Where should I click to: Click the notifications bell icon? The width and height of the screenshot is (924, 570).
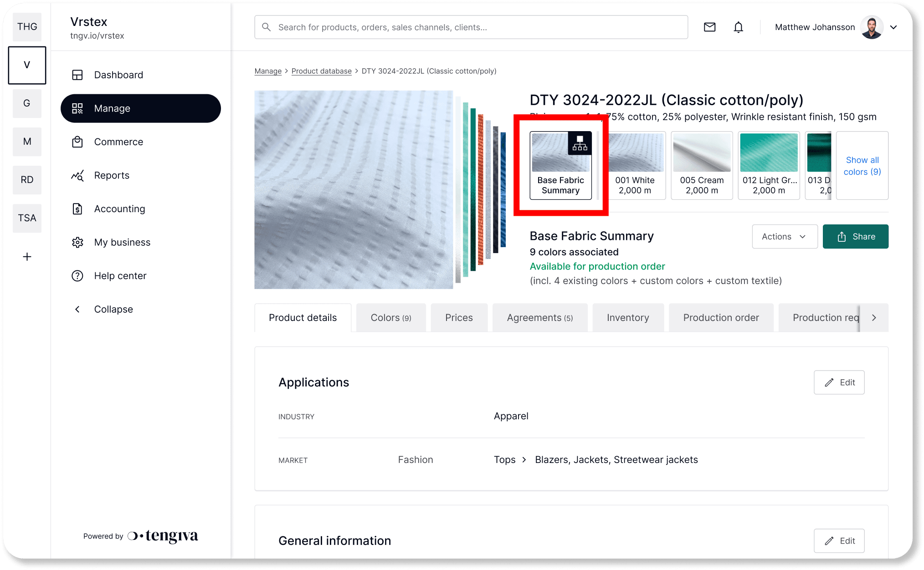tap(738, 27)
